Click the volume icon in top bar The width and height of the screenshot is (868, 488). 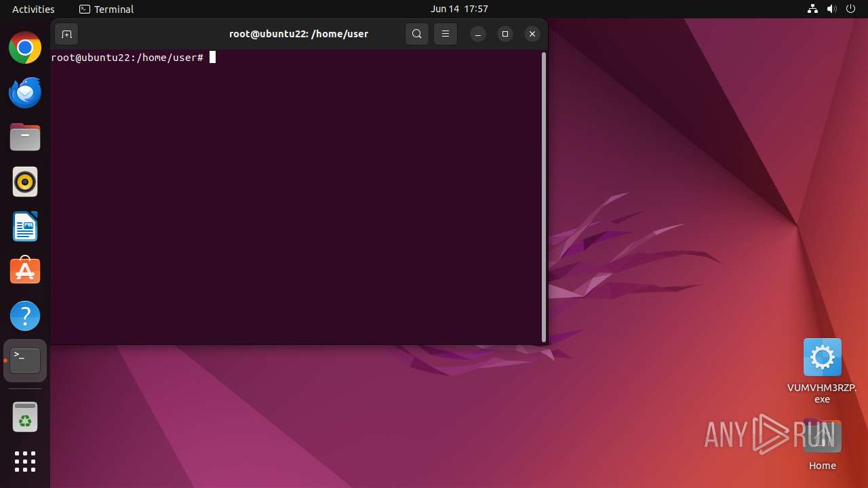tap(832, 9)
